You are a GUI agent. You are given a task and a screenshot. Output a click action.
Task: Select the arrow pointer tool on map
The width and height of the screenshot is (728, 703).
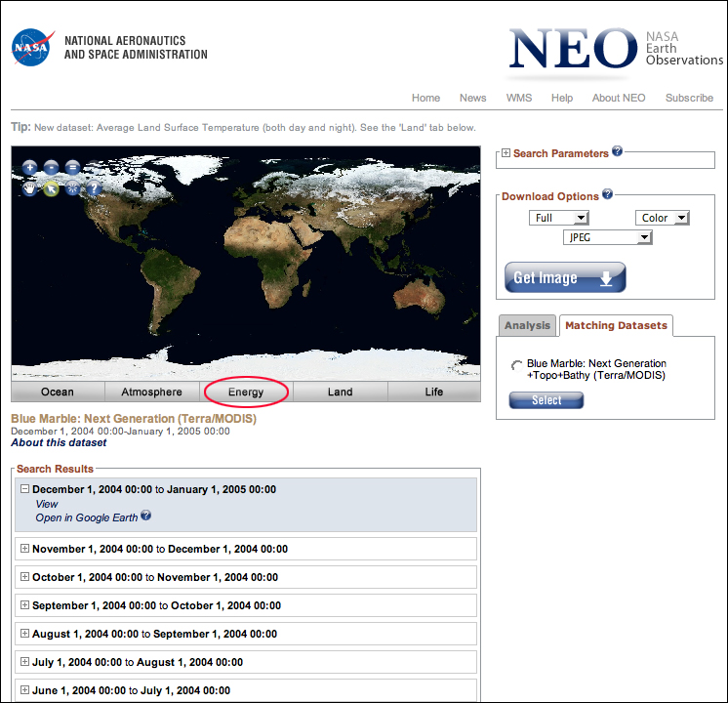click(51, 188)
